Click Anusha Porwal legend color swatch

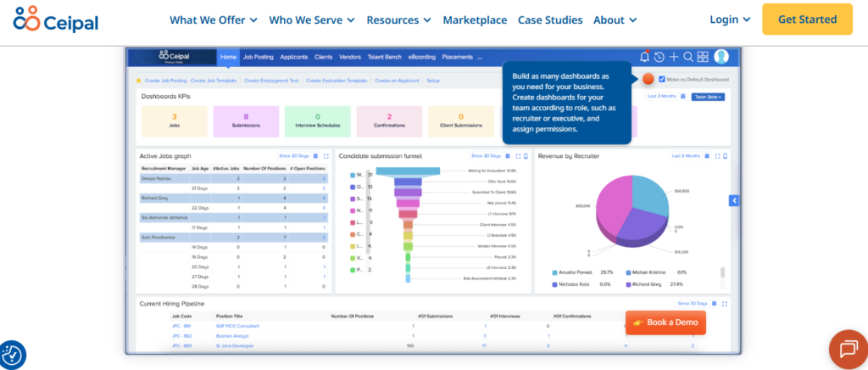(x=554, y=272)
